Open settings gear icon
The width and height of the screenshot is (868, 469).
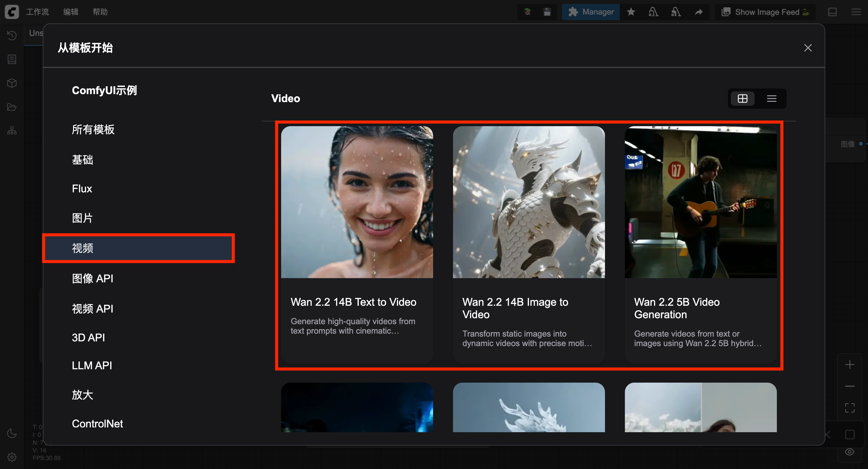12,457
